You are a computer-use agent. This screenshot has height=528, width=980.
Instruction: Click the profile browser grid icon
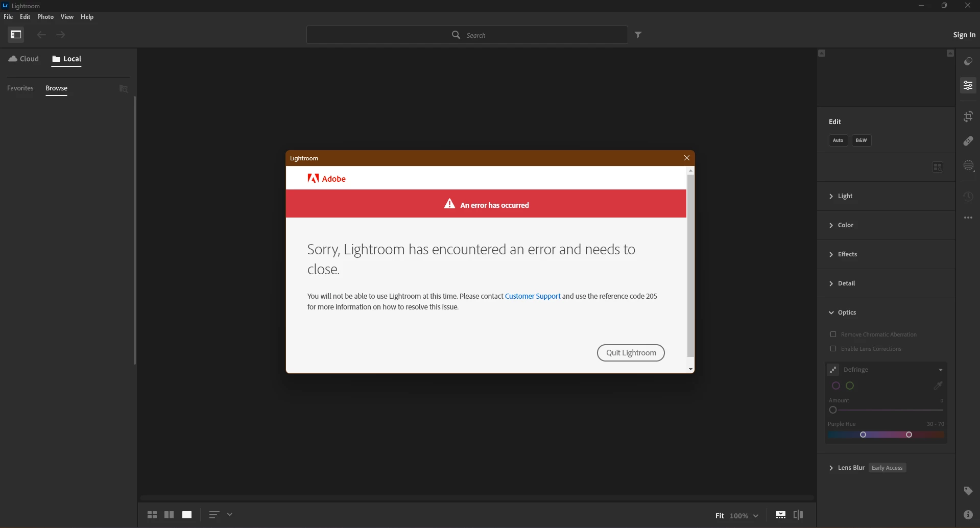pyautogui.click(x=938, y=167)
